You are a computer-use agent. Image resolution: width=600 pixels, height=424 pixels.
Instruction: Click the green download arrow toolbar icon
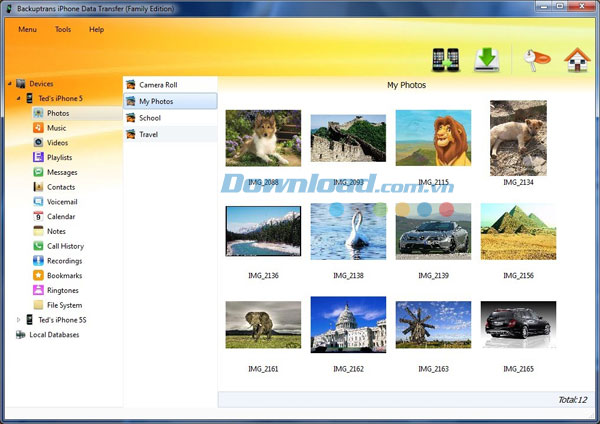tap(486, 60)
